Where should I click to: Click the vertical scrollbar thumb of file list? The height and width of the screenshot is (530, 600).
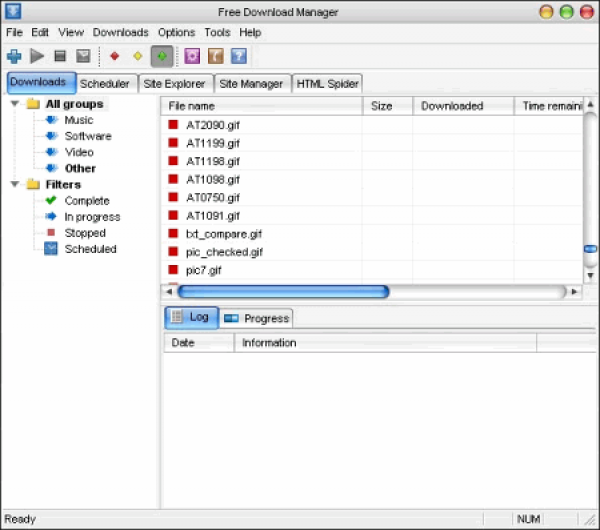click(590, 249)
